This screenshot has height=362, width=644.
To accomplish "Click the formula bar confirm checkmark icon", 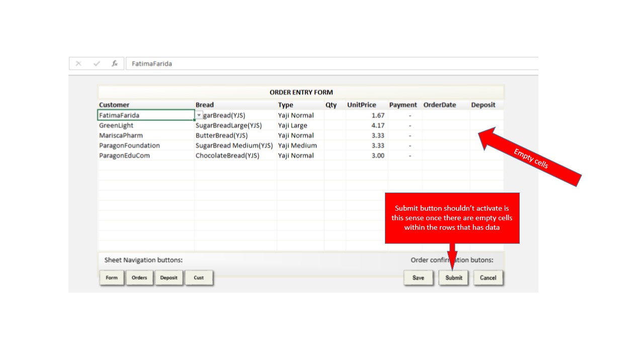I will point(97,63).
